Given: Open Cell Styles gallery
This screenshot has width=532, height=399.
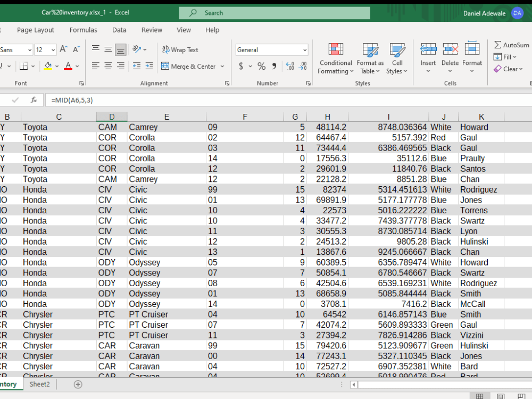Looking at the screenshot, I should click(x=397, y=59).
